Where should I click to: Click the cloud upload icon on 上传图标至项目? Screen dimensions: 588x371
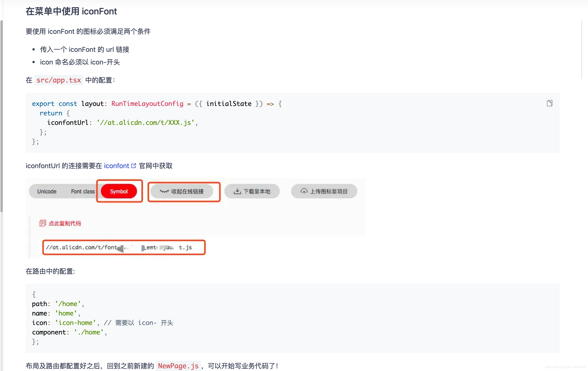pos(304,191)
